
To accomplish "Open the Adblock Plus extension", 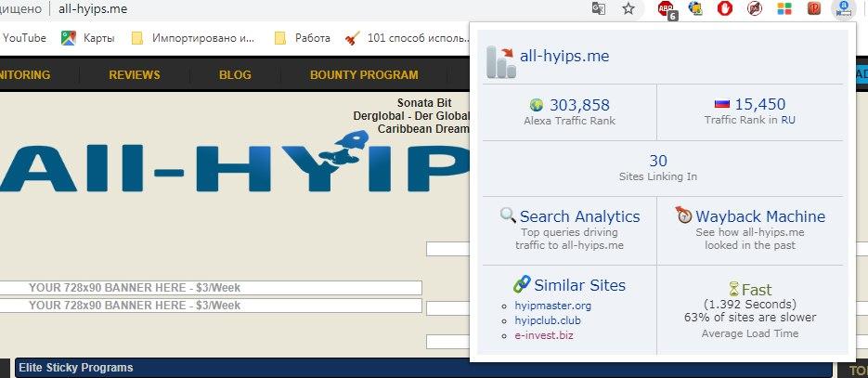I will point(667,9).
